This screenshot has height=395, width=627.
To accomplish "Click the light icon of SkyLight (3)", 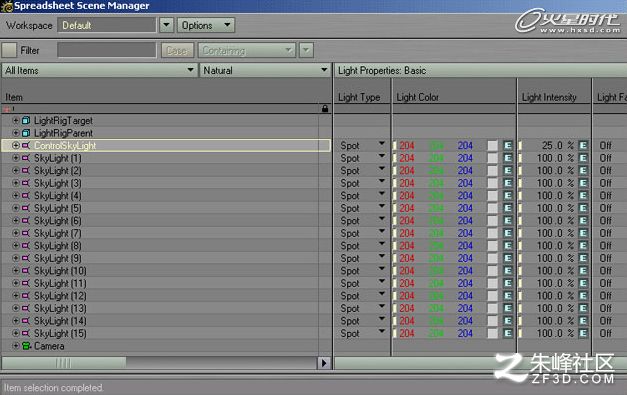I will point(26,183).
